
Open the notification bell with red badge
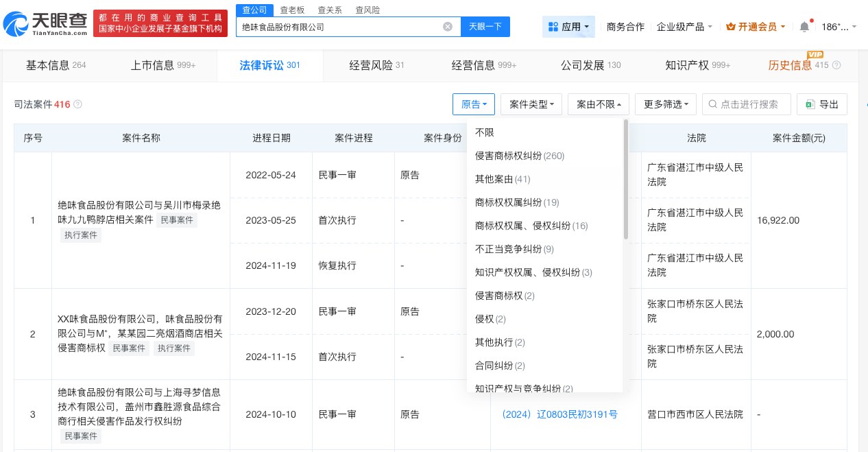tap(804, 26)
